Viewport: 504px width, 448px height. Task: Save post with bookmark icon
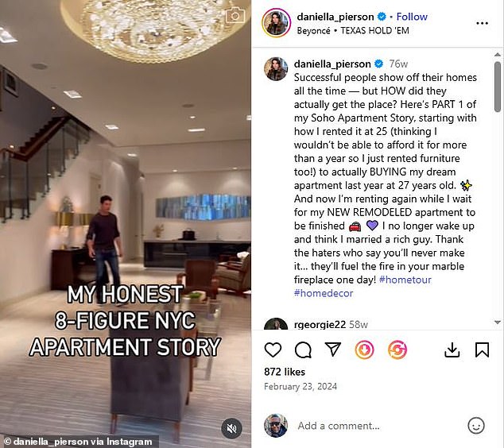[482, 350]
